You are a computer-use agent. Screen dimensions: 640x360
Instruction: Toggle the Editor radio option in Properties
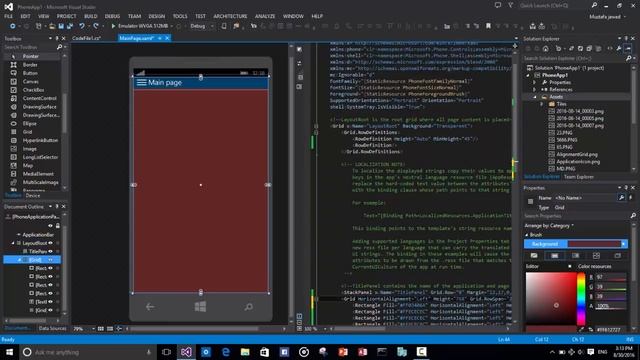(570, 266)
